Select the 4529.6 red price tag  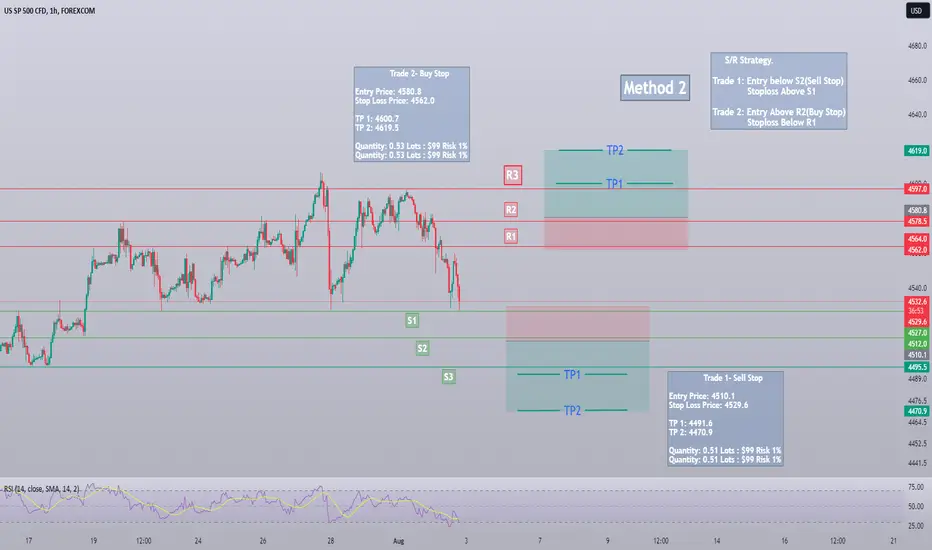pos(917,322)
